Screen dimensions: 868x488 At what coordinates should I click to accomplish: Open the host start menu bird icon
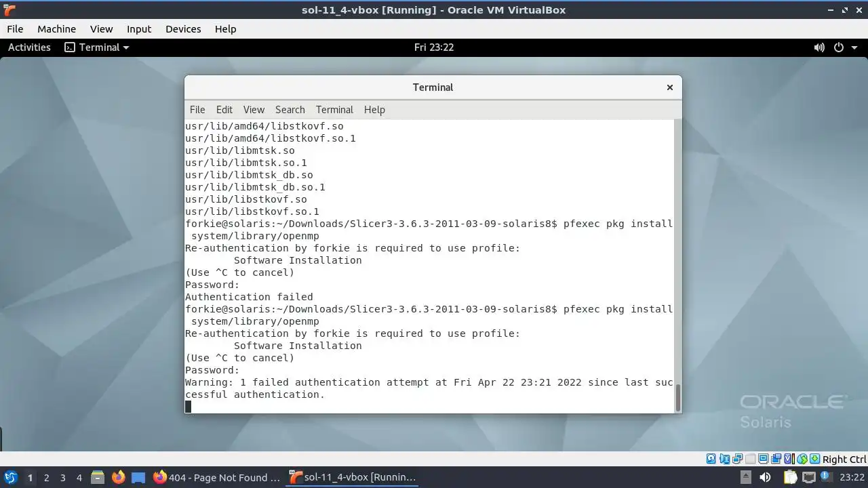click(x=10, y=477)
